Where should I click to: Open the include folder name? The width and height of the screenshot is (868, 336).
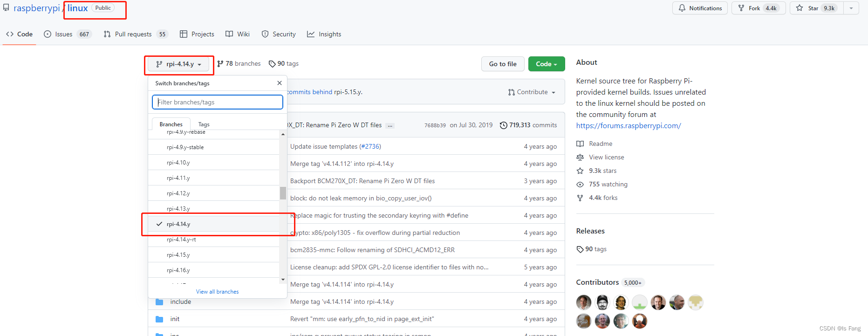click(181, 302)
